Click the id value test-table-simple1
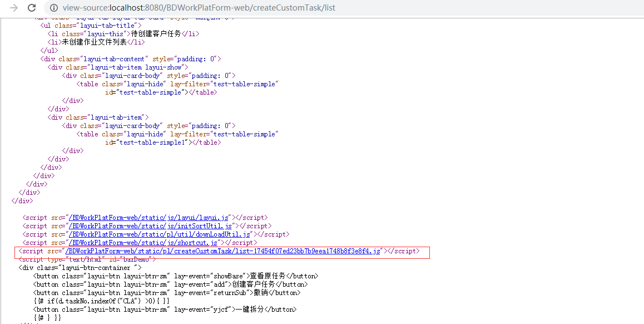 click(152, 143)
